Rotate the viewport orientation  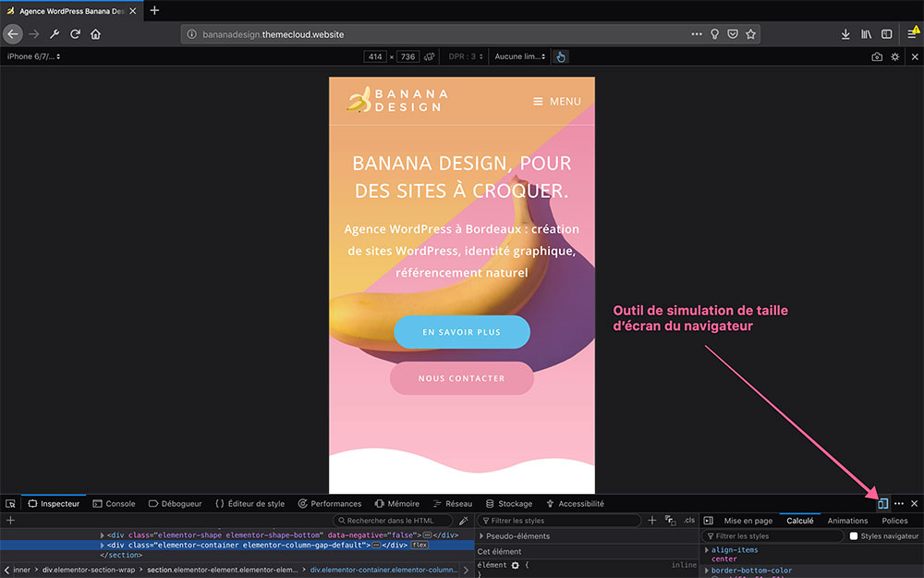click(430, 56)
